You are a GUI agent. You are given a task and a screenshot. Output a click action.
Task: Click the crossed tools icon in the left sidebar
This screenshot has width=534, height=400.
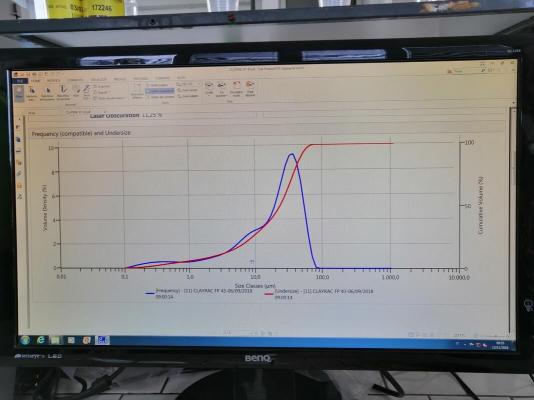pos(19,197)
